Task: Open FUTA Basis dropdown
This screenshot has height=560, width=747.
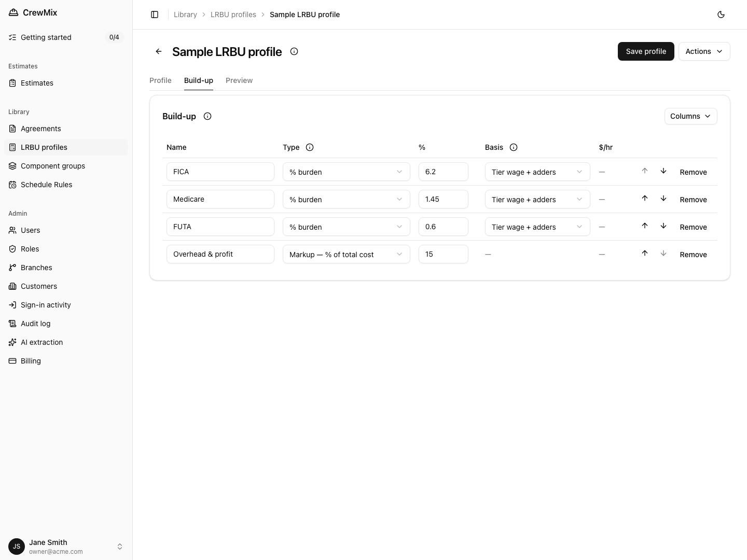Action: (x=537, y=227)
